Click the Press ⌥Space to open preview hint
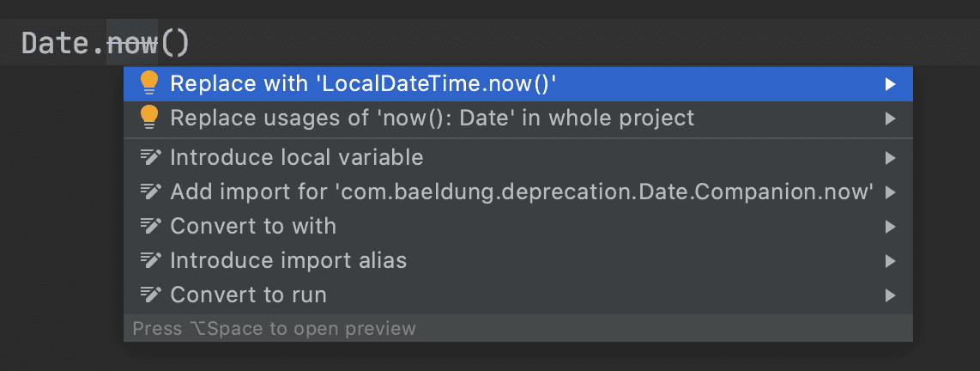Screen dimensions: 980x371 pyautogui.click(x=275, y=328)
